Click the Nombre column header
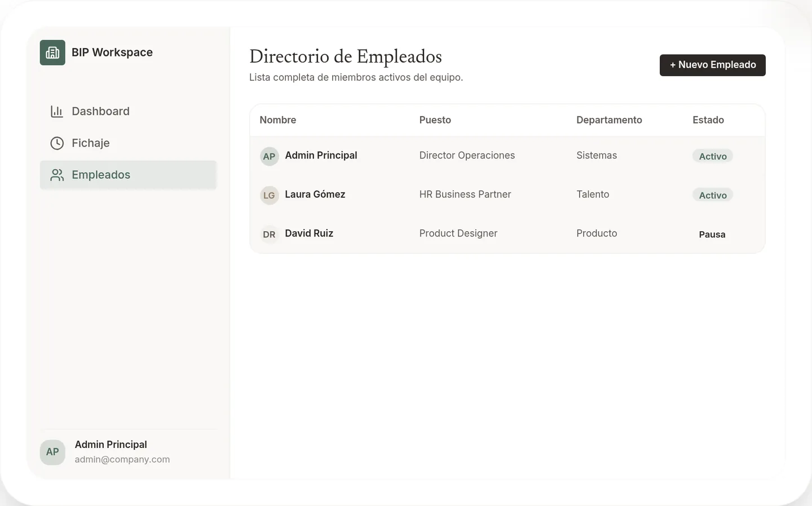The width and height of the screenshot is (812, 506). 278,120
